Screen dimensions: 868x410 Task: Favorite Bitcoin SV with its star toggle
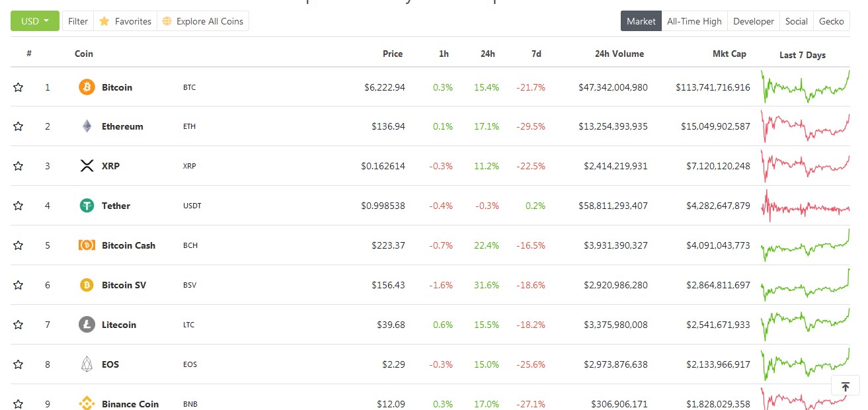19,286
